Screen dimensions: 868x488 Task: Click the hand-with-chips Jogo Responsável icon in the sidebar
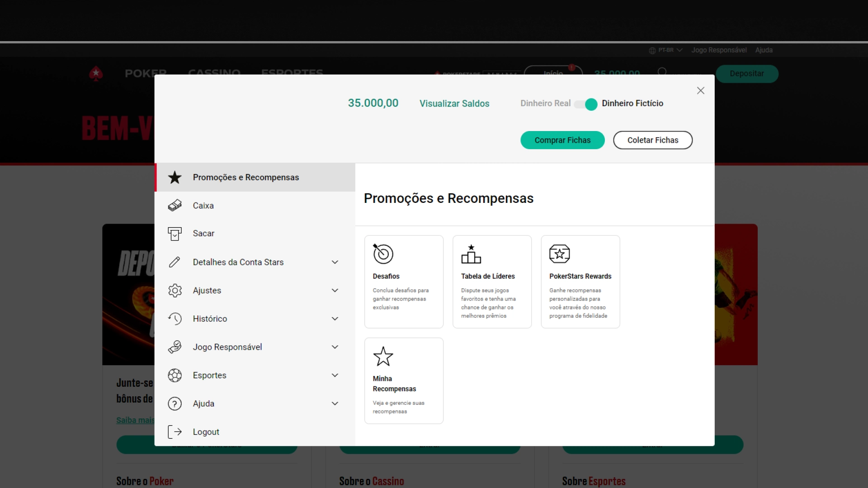[175, 347]
